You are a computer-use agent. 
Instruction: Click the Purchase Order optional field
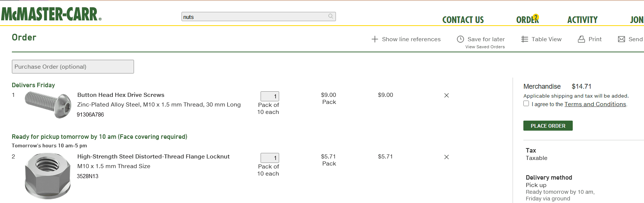(x=73, y=67)
